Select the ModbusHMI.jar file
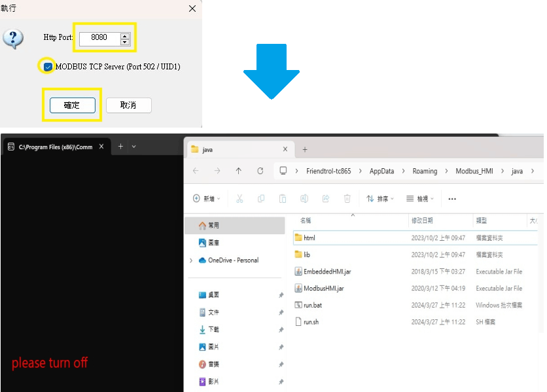Viewport: 547px width, 392px height. pyautogui.click(x=323, y=288)
